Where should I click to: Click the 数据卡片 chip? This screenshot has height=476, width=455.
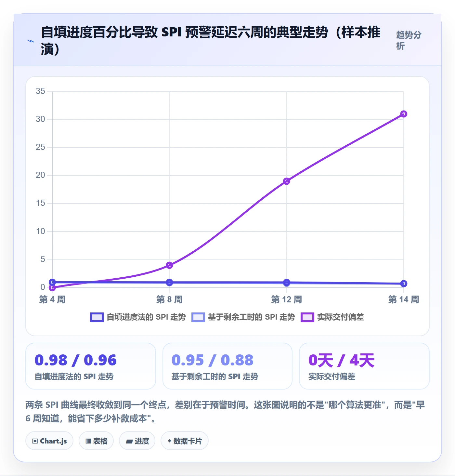[185, 441]
